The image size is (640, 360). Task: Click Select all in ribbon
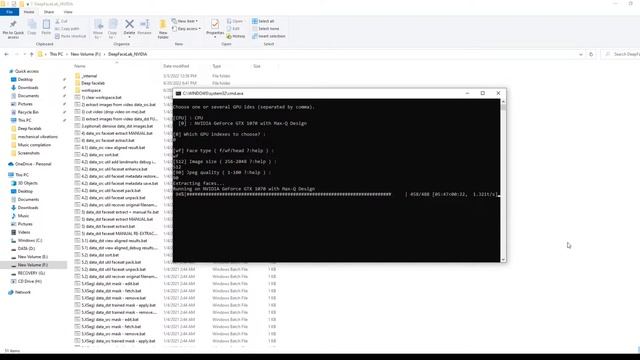click(263, 21)
